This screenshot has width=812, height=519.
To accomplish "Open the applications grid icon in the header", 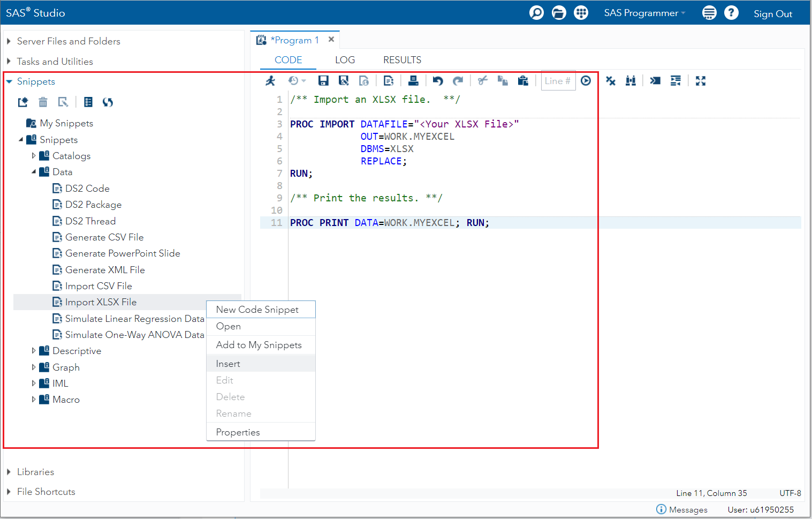I will pos(581,13).
